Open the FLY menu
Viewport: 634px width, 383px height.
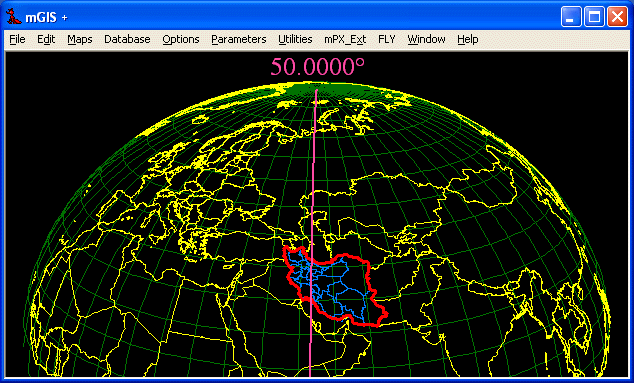[387, 39]
